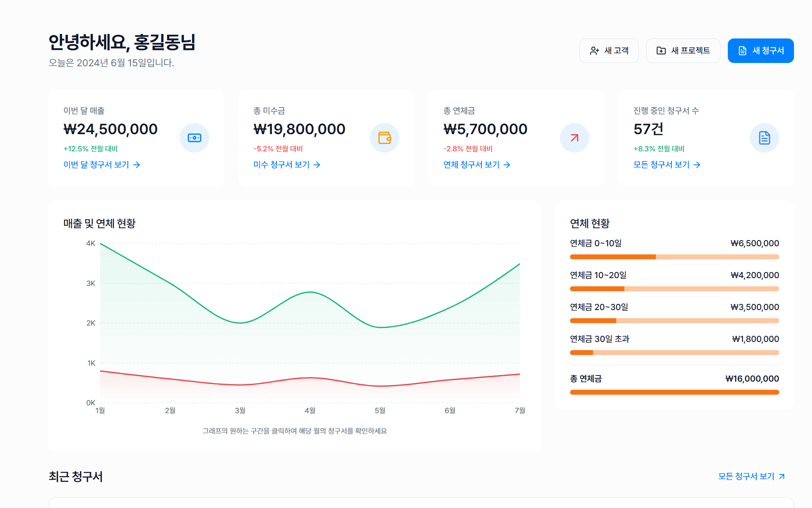Image resolution: width=812 pixels, height=508 pixels.
Task: Select the 연체금 30일 초과 progress bar
Action: [x=675, y=353]
